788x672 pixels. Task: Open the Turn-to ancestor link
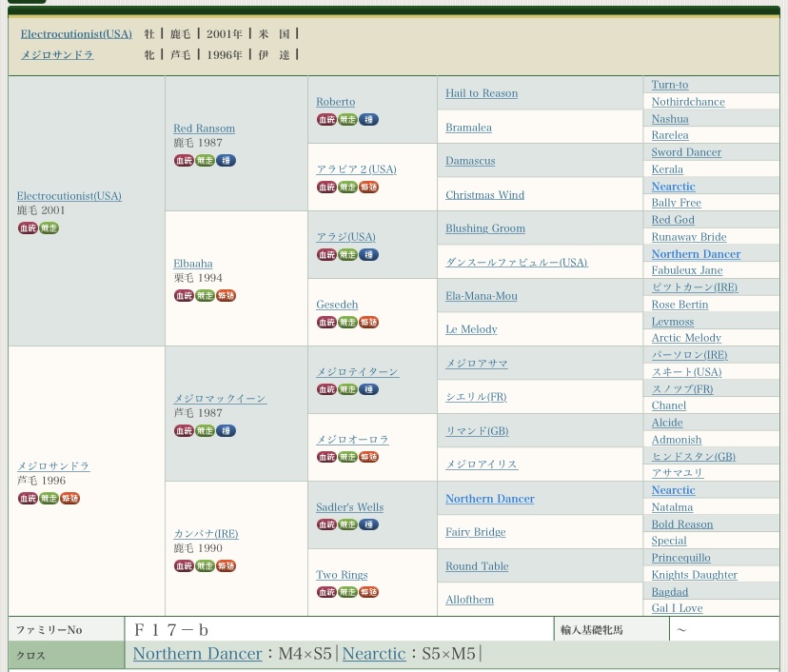coord(669,85)
